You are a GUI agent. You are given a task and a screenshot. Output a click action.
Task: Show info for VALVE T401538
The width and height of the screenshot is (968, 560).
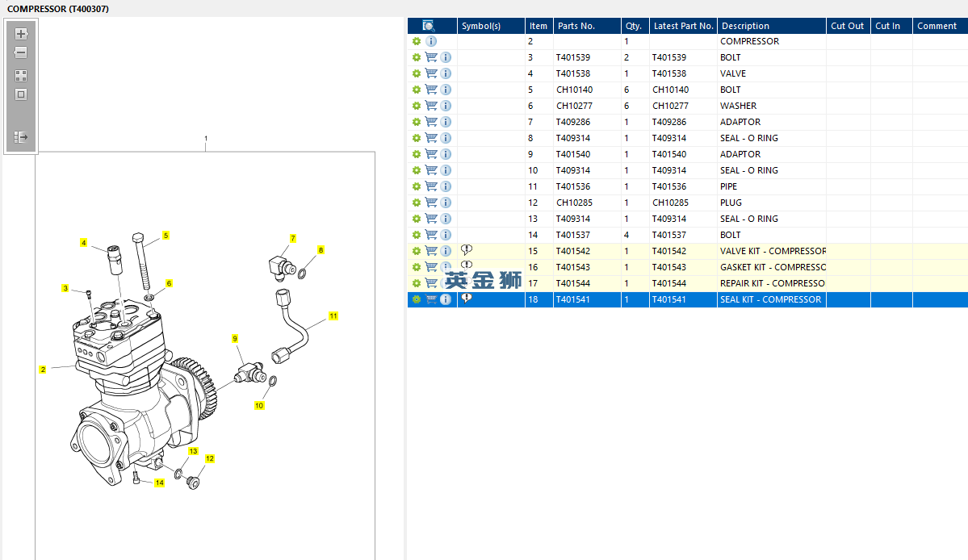(446, 73)
